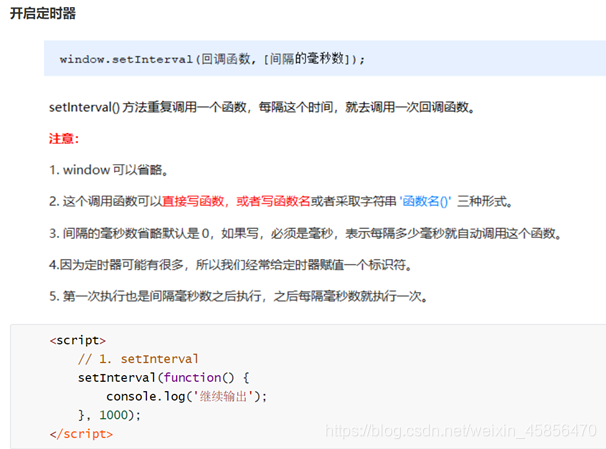606x449 pixels.
Task: Click the closing </script> tag
Action: (x=81, y=434)
